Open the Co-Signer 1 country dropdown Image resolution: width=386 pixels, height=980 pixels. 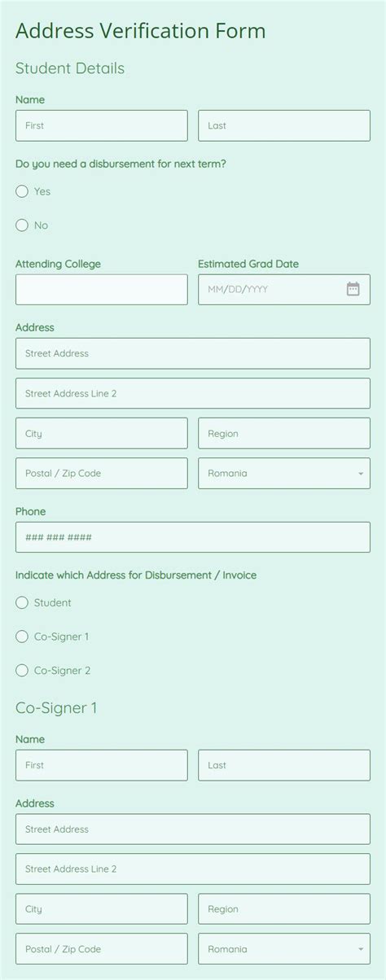click(x=284, y=949)
